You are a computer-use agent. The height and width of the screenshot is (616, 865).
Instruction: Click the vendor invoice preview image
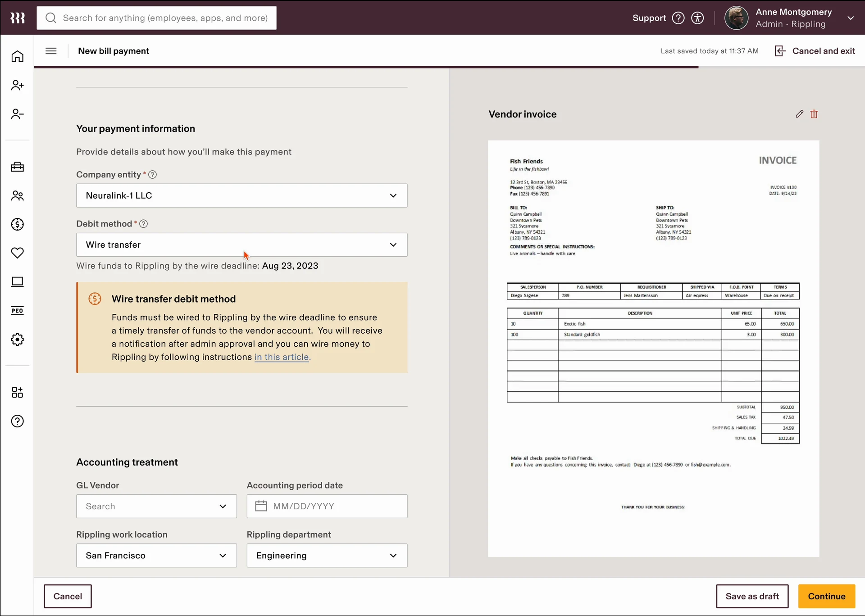653,349
